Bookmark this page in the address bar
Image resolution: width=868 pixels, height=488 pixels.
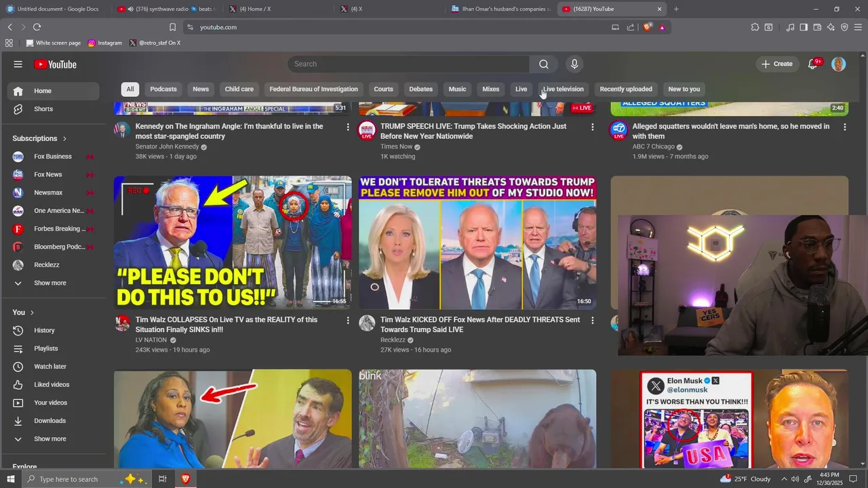172,27
